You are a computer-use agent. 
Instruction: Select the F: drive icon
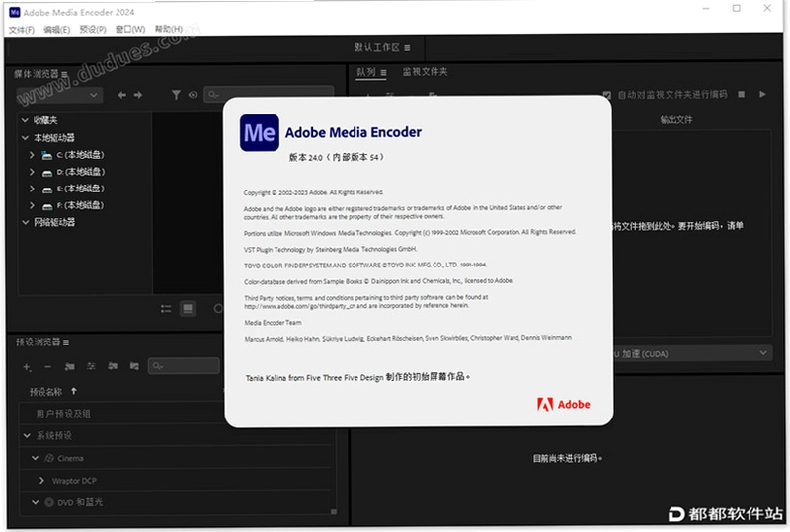(46, 206)
